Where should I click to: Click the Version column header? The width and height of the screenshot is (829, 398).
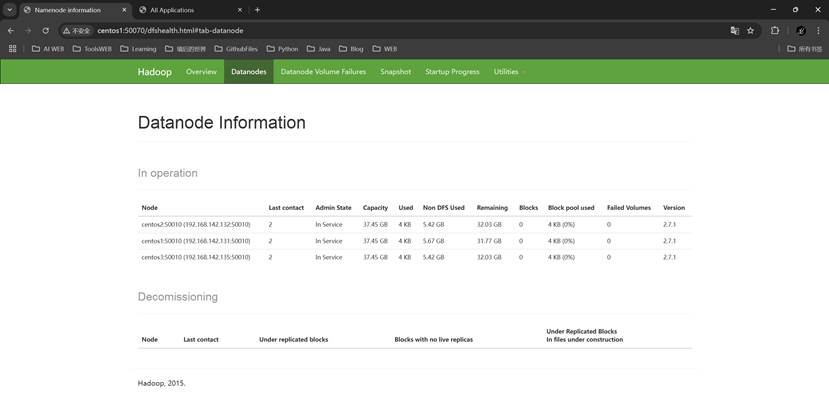674,208
